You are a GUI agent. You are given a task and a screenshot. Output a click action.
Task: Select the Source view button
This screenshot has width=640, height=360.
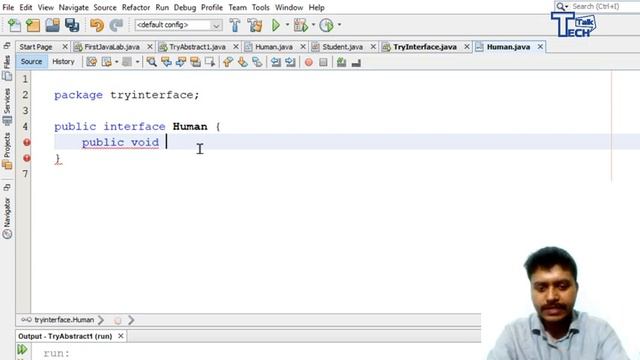click(x=31, y=62)
